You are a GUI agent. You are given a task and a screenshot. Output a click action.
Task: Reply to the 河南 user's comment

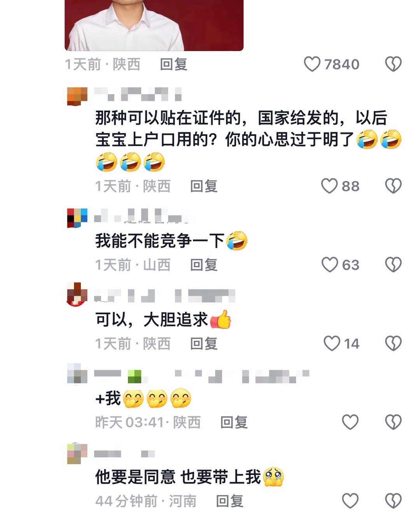pyautogui.click(x=230, y=501)
